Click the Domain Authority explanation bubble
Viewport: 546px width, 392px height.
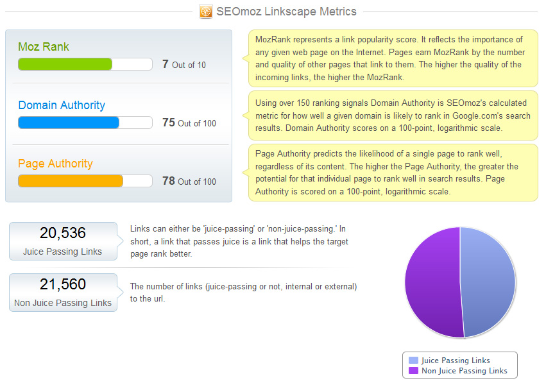click(393, 115)
